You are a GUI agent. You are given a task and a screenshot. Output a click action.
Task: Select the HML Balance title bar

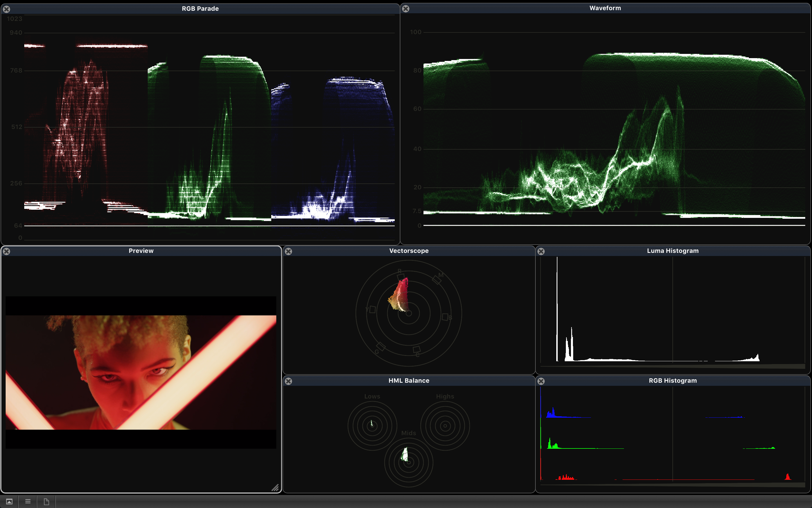point(409,380)
